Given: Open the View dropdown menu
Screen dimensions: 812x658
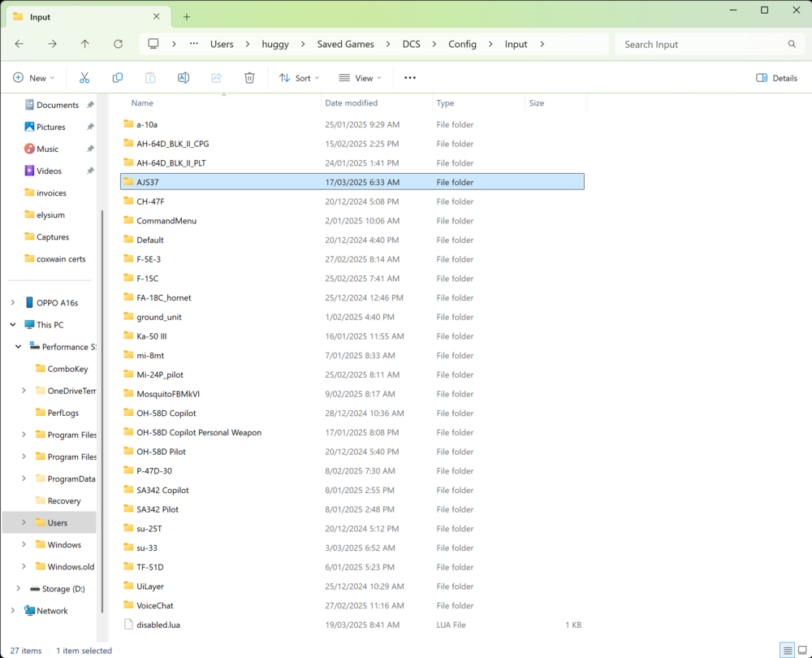Looking at the screenshot, I should pyautogui.click(x=360, y=78).
